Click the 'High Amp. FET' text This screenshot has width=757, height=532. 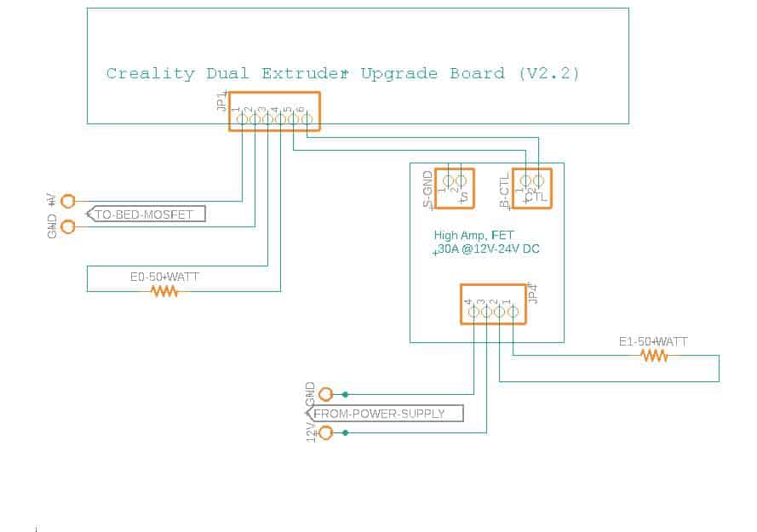pyautogui.click(x=474, y=236)
